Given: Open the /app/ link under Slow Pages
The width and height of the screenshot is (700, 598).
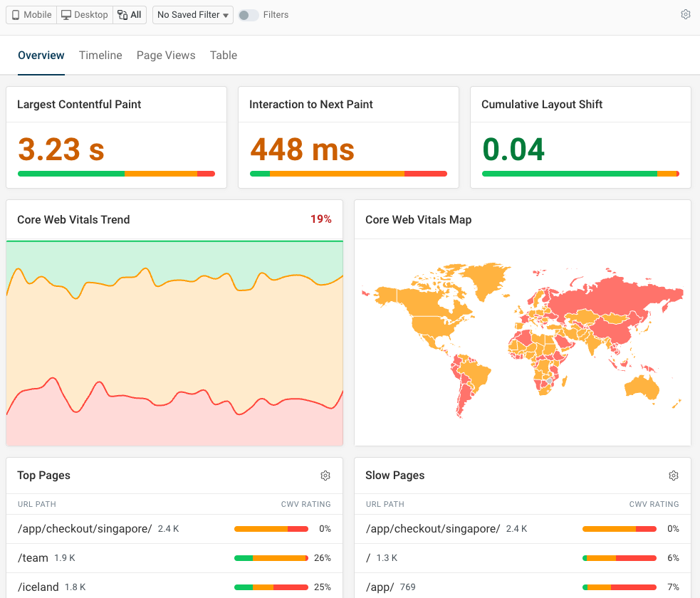Looking at the screenshot, I should pyautogui.click(x=381, y=587).
